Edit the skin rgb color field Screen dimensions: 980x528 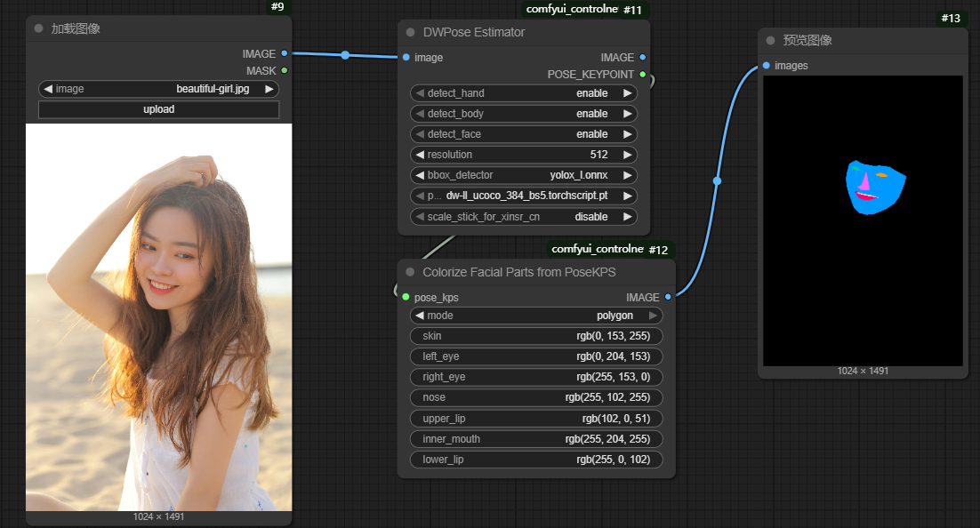pos(536,336)
